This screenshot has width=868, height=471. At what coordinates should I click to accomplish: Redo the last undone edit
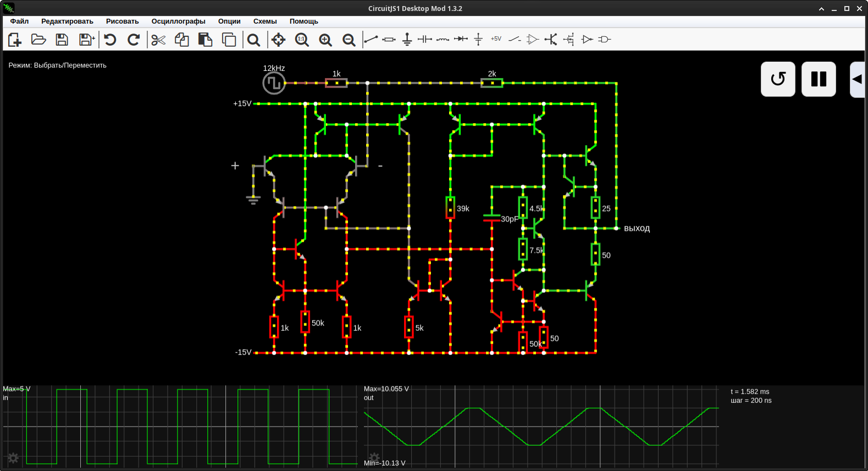134,40
